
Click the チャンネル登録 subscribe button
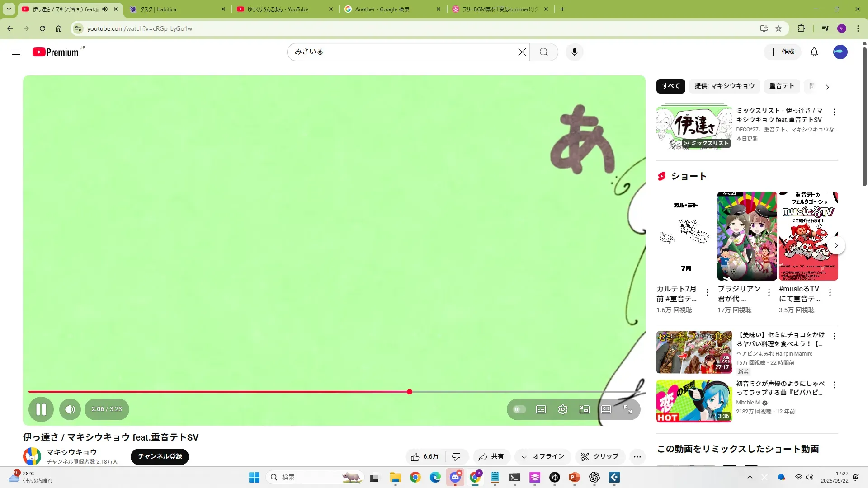tap(160, 456)
